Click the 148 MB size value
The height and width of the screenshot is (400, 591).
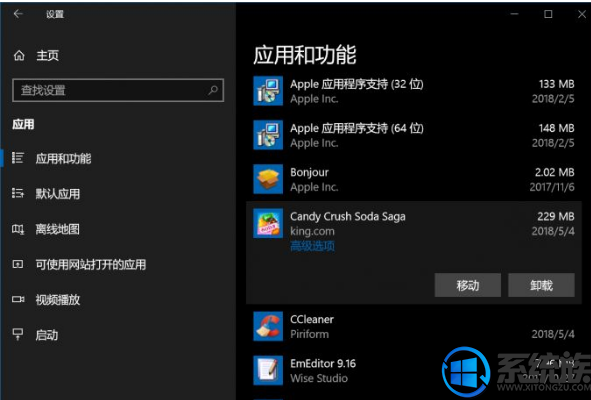click(x=556, y=128)
